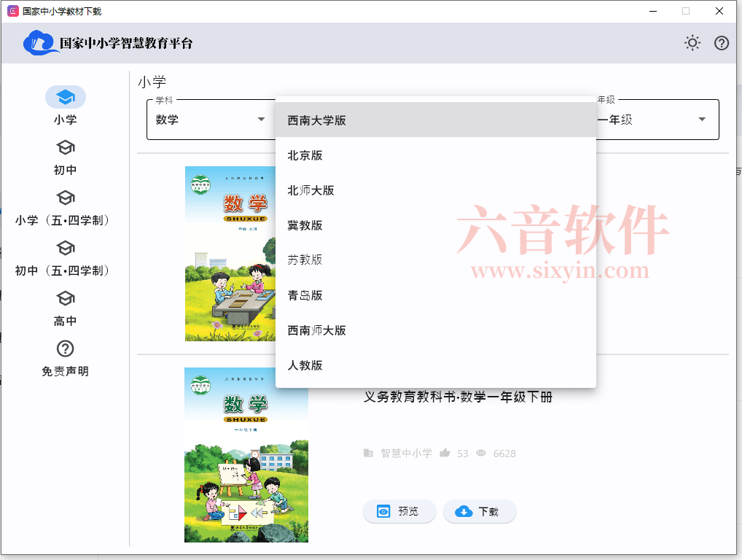
Task: Open the 初中 section via its book icon
Action: pos(65,147)
